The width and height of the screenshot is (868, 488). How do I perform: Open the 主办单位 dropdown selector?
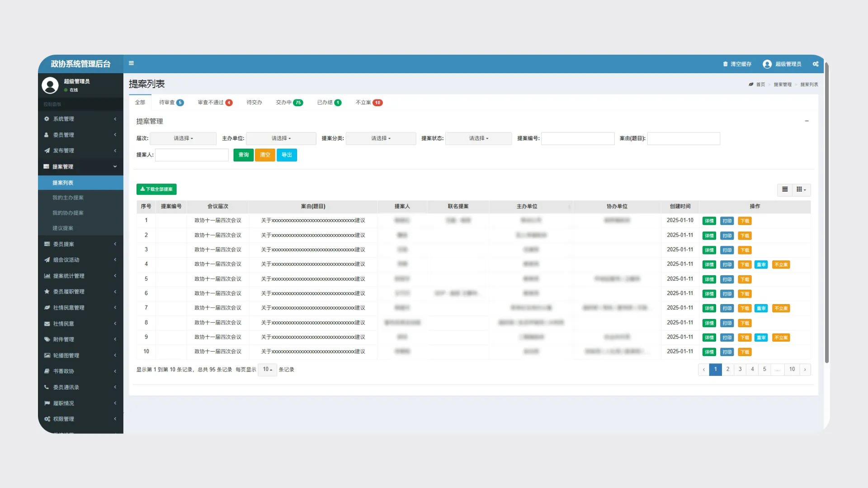tap(281, 138)
